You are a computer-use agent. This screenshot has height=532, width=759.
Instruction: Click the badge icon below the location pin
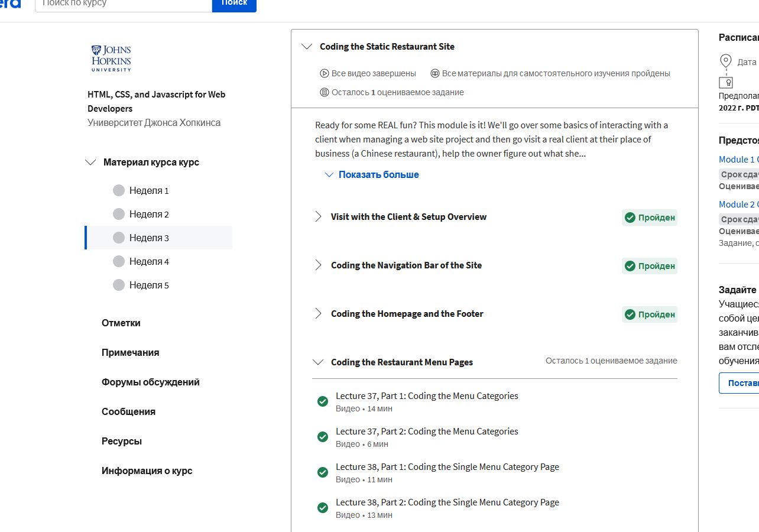725,82
